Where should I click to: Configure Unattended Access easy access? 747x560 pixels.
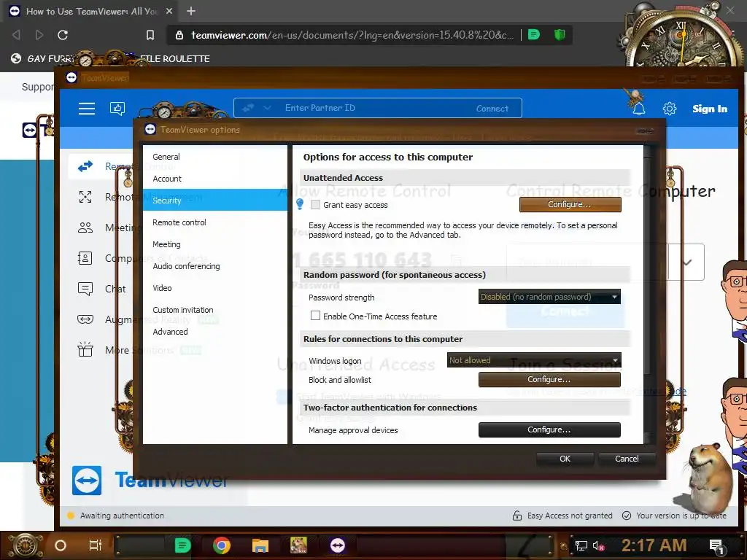tap(570, 204)
